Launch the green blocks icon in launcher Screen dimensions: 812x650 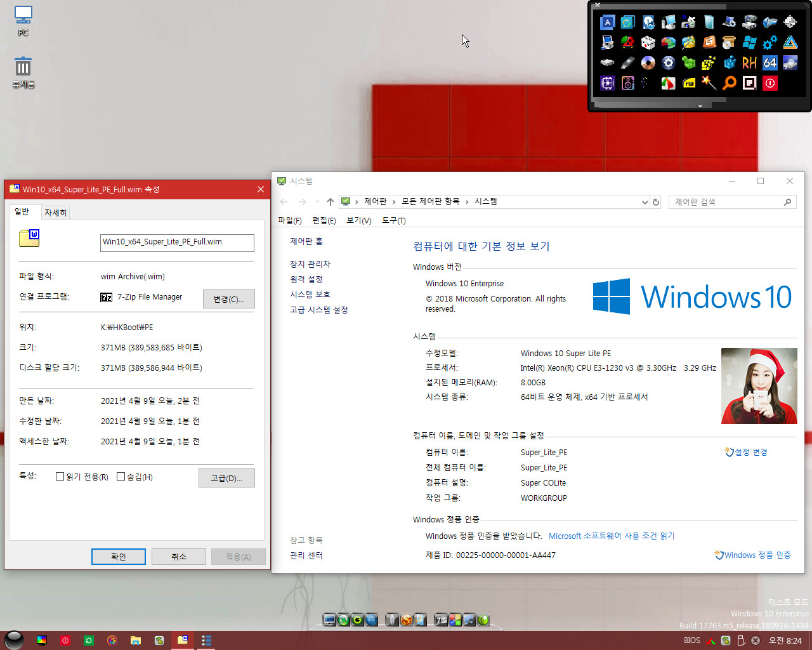pos(688,63)
